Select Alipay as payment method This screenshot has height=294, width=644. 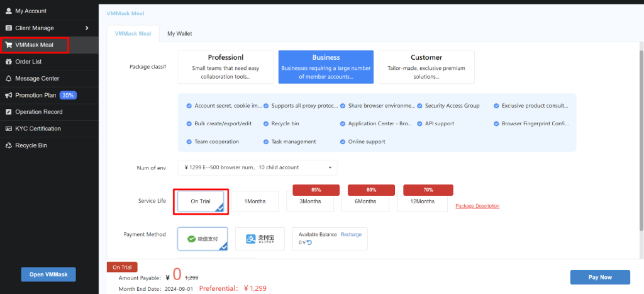pos(260,239)
